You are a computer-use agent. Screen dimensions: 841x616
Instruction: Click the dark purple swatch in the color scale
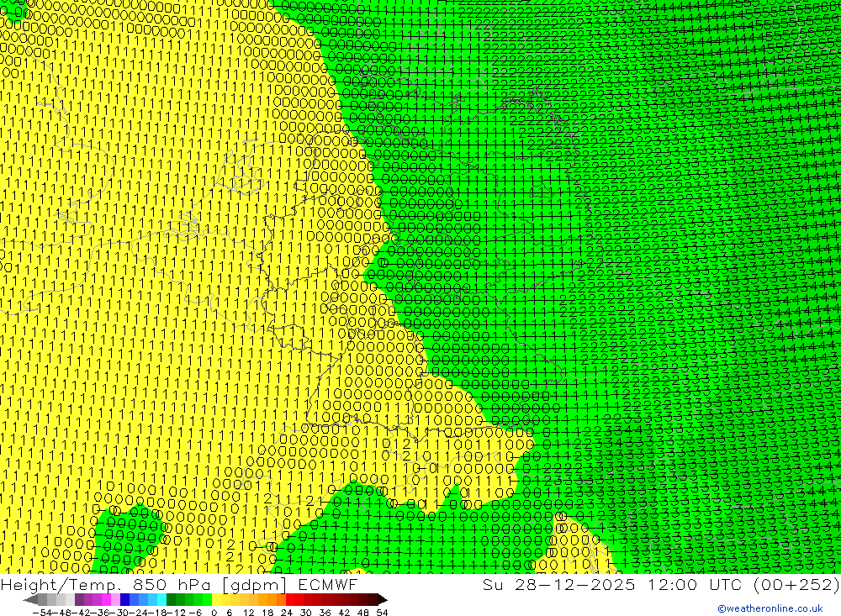pyautogui.click(x=79, y=599)
